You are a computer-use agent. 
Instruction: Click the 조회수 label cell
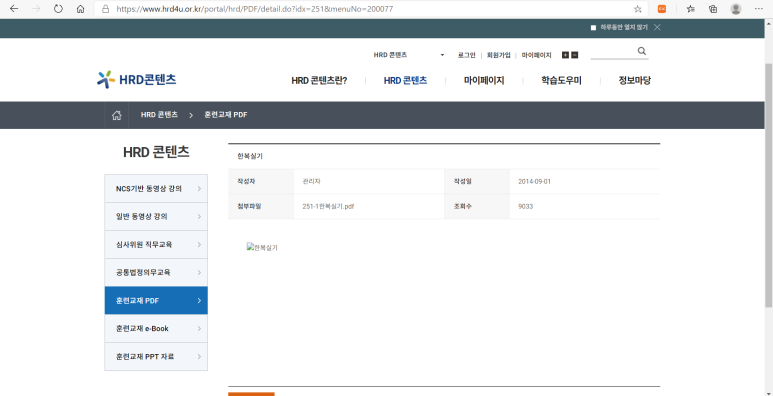click(477, 207)
